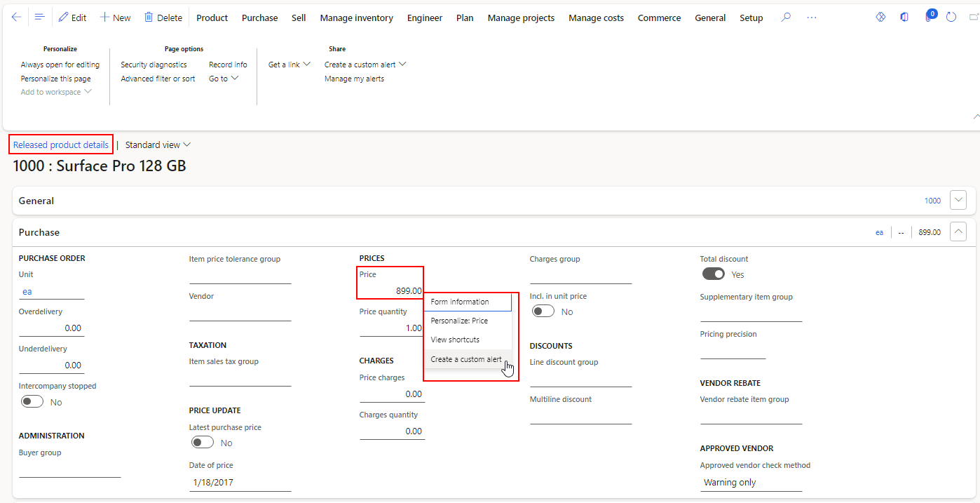Open the hamburger show-list icon
The height and width of the screenshot is (503, 980).
[39, 18]
